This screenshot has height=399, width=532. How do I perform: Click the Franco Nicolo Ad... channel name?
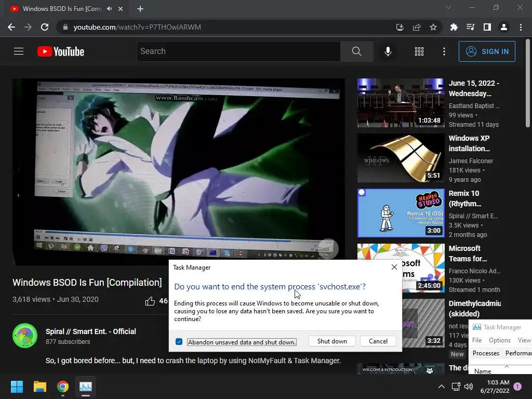coord(474,271)
